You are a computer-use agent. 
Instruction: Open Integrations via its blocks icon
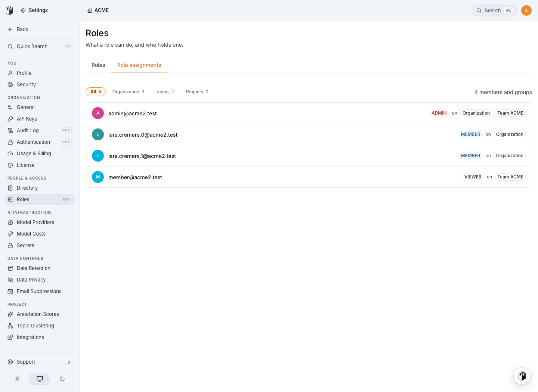click(10, 337)
